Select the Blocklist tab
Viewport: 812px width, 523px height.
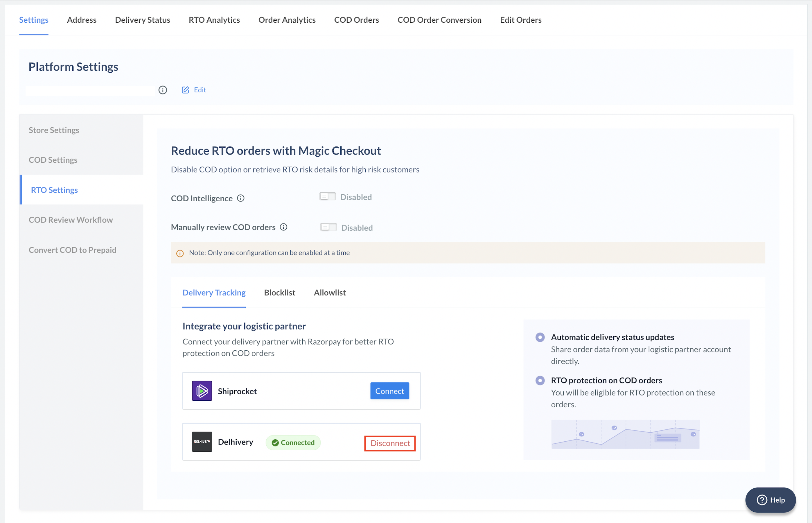point(279,292)
